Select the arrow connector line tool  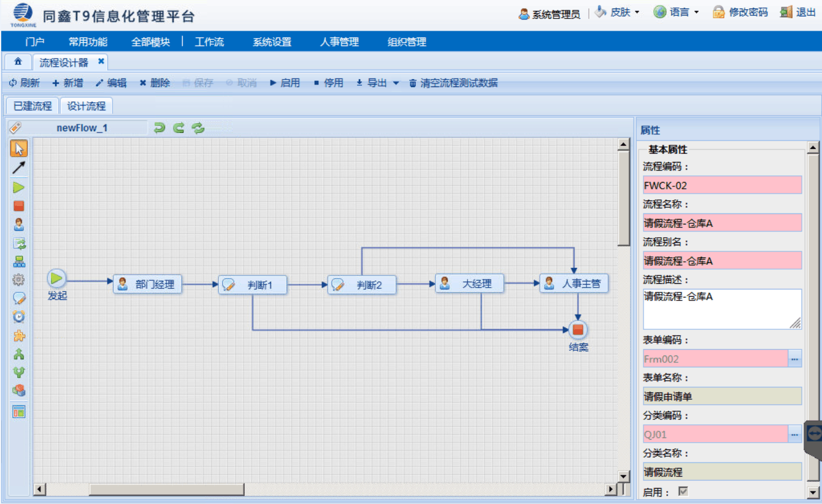tap(19, 168)
